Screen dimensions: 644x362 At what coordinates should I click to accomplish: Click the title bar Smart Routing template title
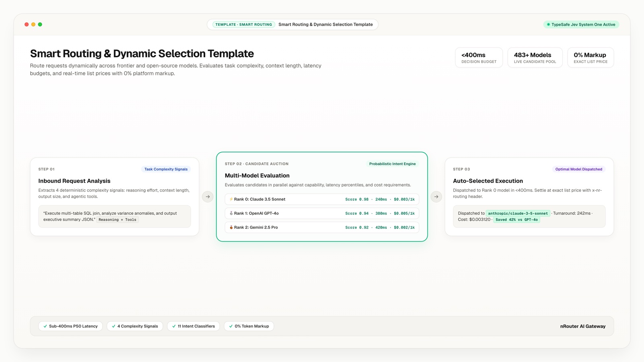pos(326,25)
